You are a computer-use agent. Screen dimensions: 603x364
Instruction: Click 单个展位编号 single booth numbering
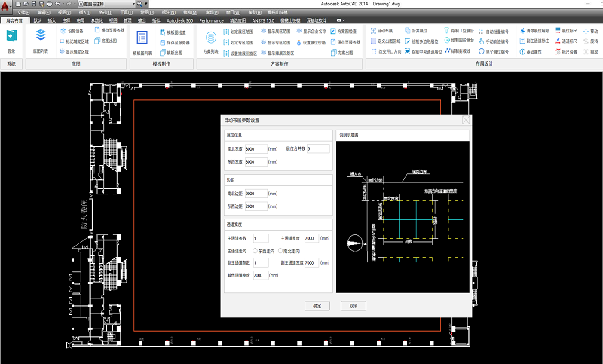click(494, 51)
